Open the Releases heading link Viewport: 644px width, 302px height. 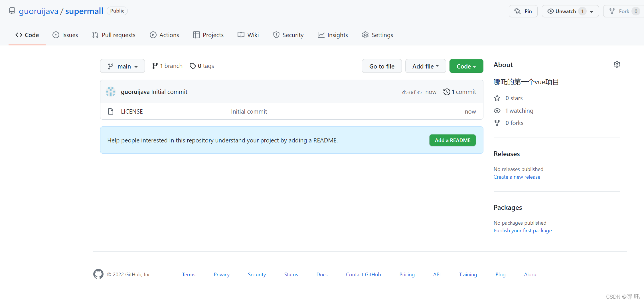[507, 154]
